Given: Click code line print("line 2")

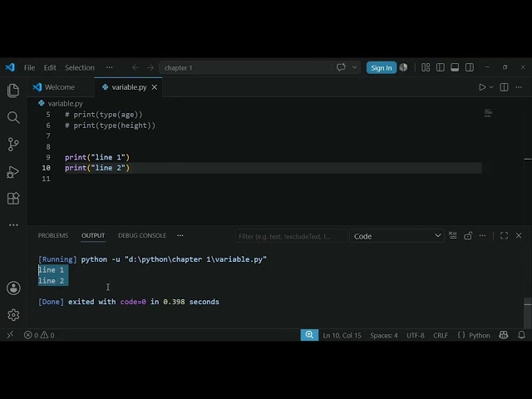Looking at the screenshot, I should [x=97, y=168].
